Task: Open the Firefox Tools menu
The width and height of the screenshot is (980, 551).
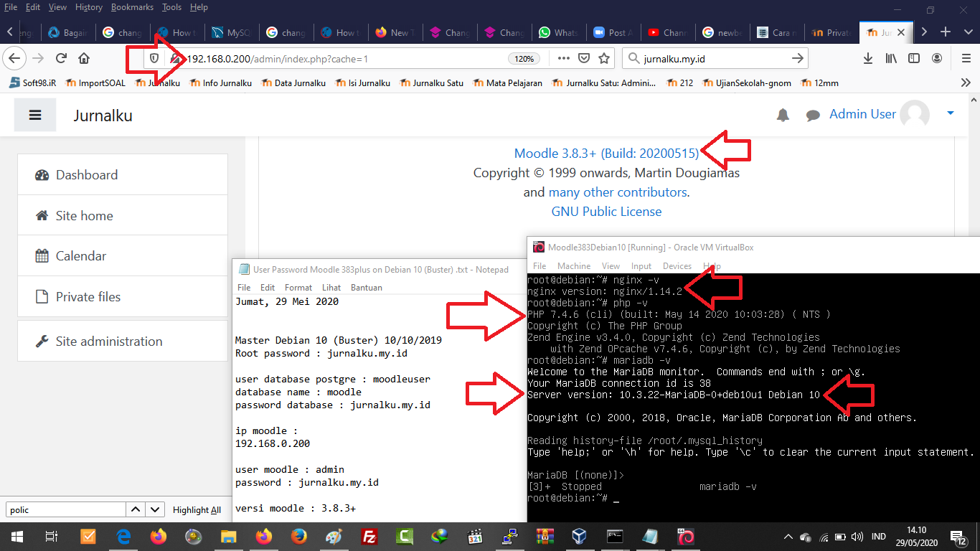Action: tap(171, 7)
